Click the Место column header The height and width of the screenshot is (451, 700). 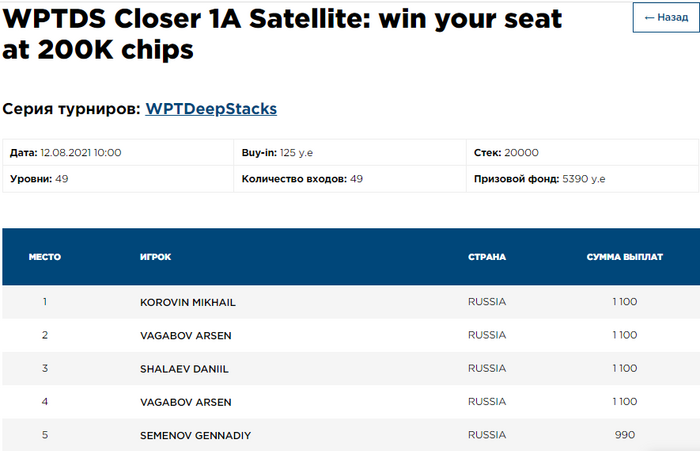45,257
